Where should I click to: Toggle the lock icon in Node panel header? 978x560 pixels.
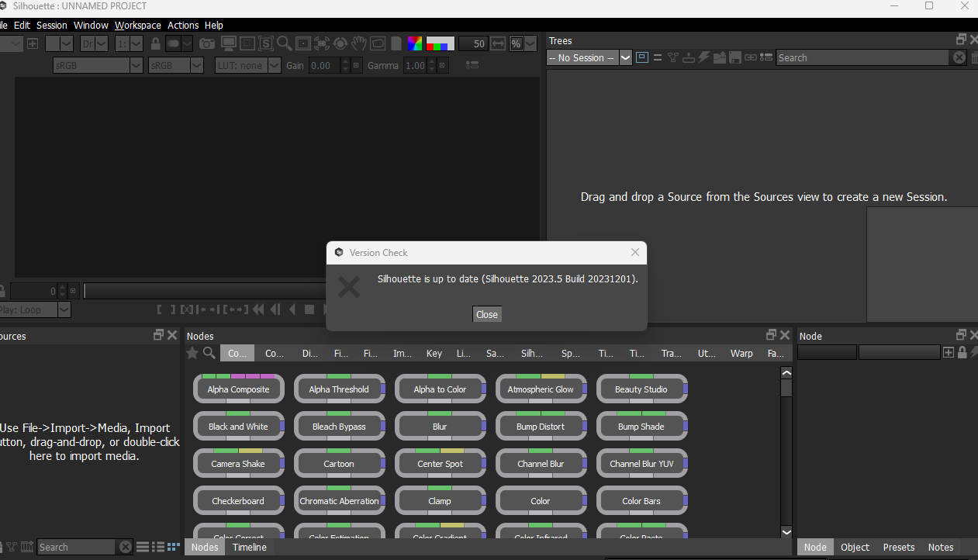(x=962, y=352)
